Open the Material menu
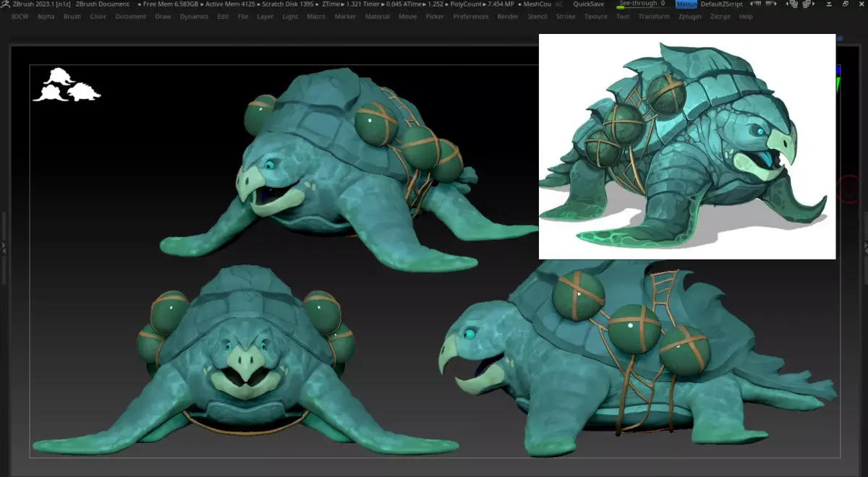Screen dimensions: 868x477 coord(378,17)
